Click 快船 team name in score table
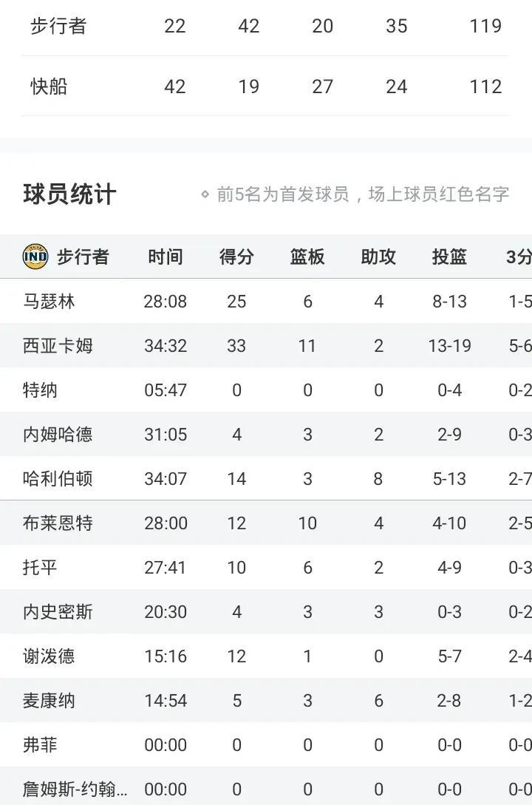 tap(49, 86)
